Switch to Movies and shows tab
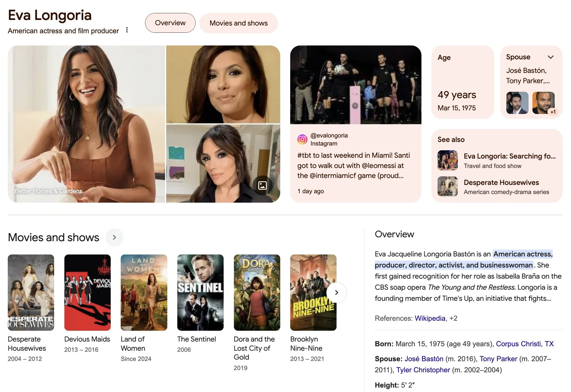 point(239,23)
